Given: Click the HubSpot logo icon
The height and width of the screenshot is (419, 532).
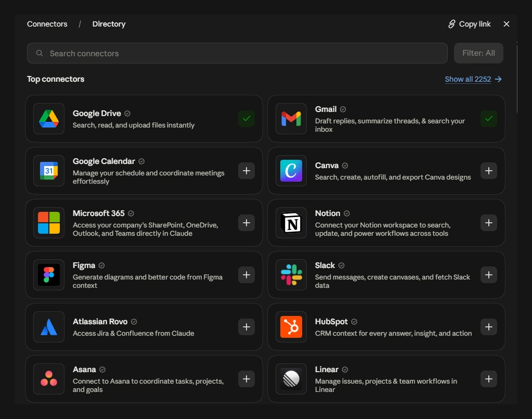Looking at the screenshot, I should pos(291,327).
